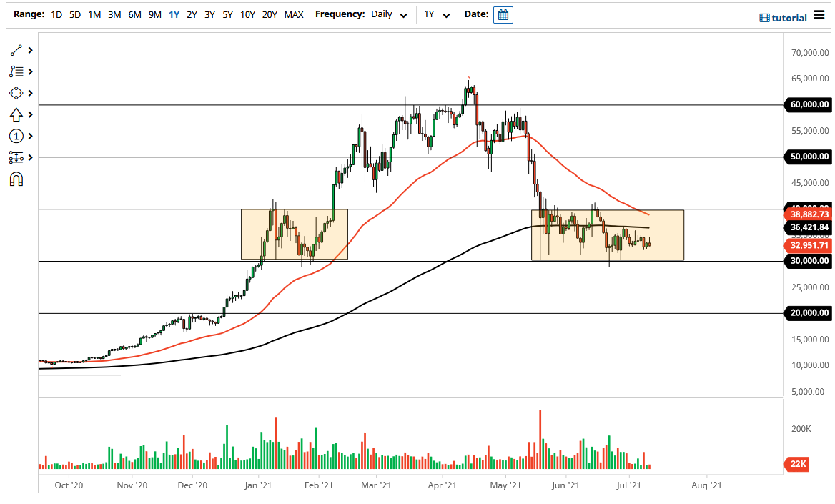Switch the range to MAX
835x504 pixels.
point(293,14)
